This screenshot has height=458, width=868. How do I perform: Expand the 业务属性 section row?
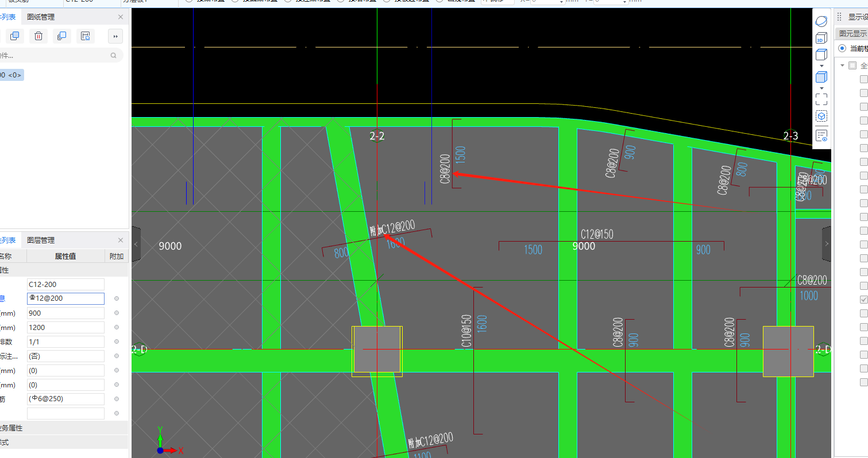click(64, 428)
